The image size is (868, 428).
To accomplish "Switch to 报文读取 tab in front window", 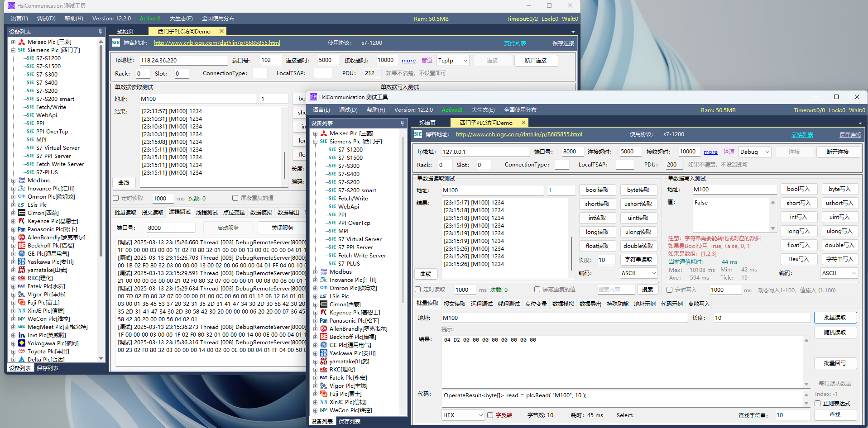I will (x=455, y=304).
